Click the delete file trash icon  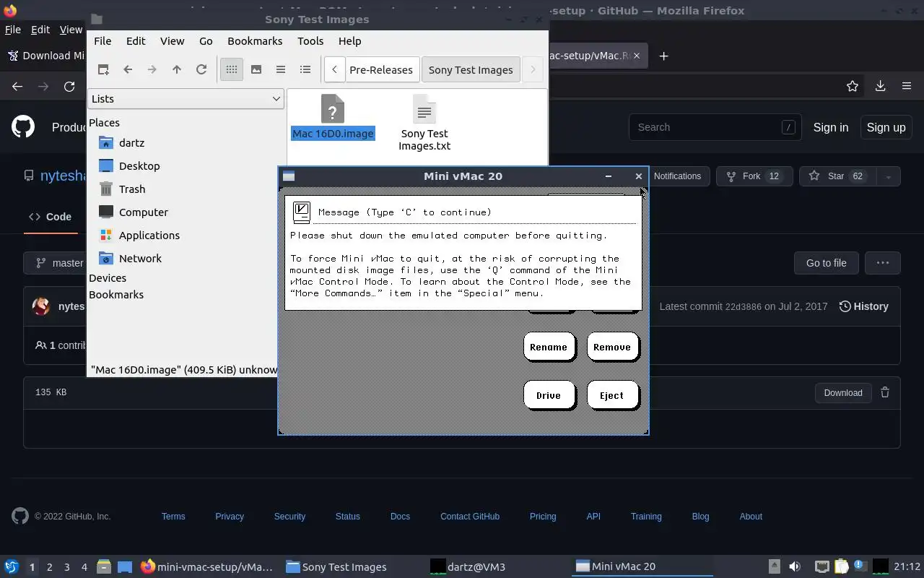point(885,392)
